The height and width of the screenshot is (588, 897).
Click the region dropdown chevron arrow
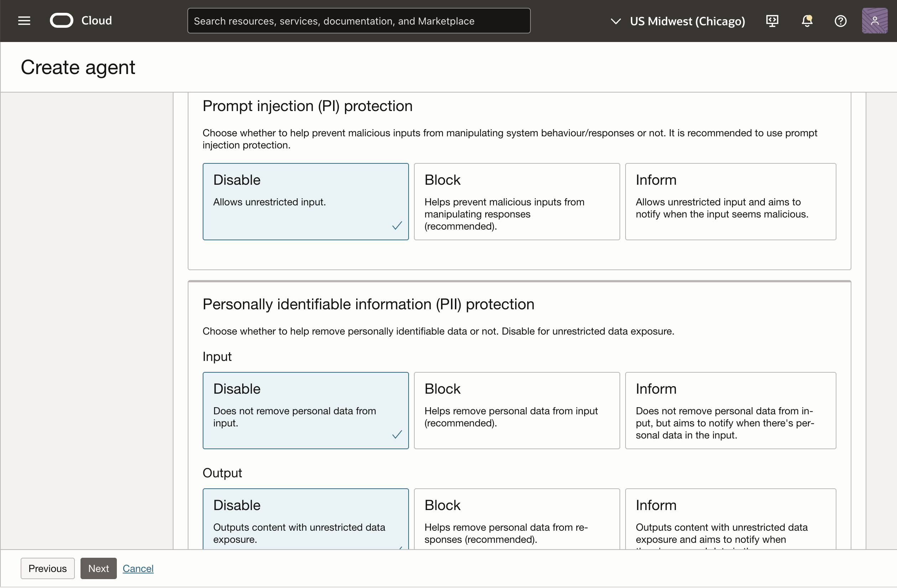point(616,21)
